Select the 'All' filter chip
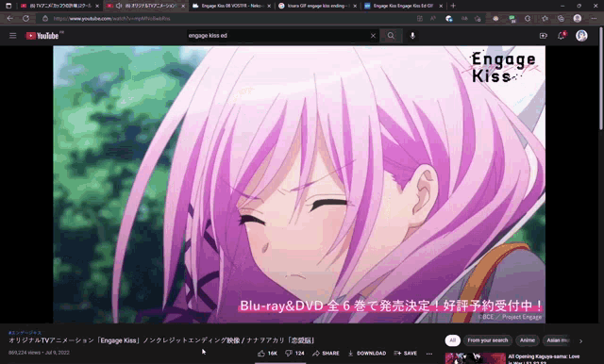 point(453,340)
